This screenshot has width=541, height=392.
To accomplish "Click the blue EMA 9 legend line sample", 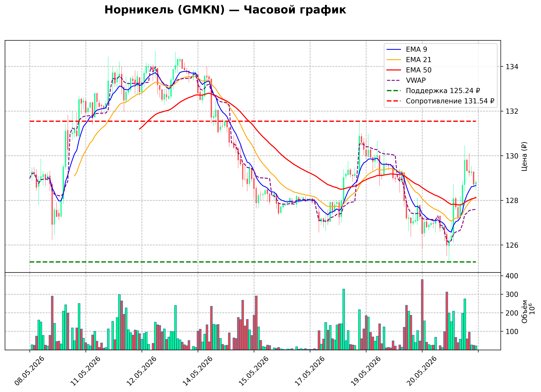I will tap(394, 50).
